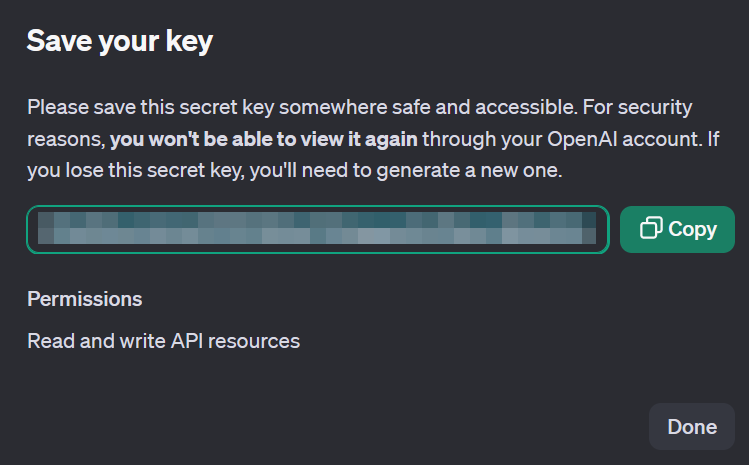Click the right end of the secret key field

[x=590, y=229]
